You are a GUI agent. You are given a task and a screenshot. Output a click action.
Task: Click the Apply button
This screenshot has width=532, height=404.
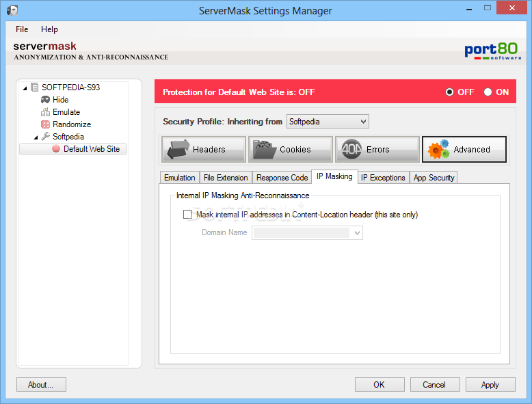(x=490, y=385)
